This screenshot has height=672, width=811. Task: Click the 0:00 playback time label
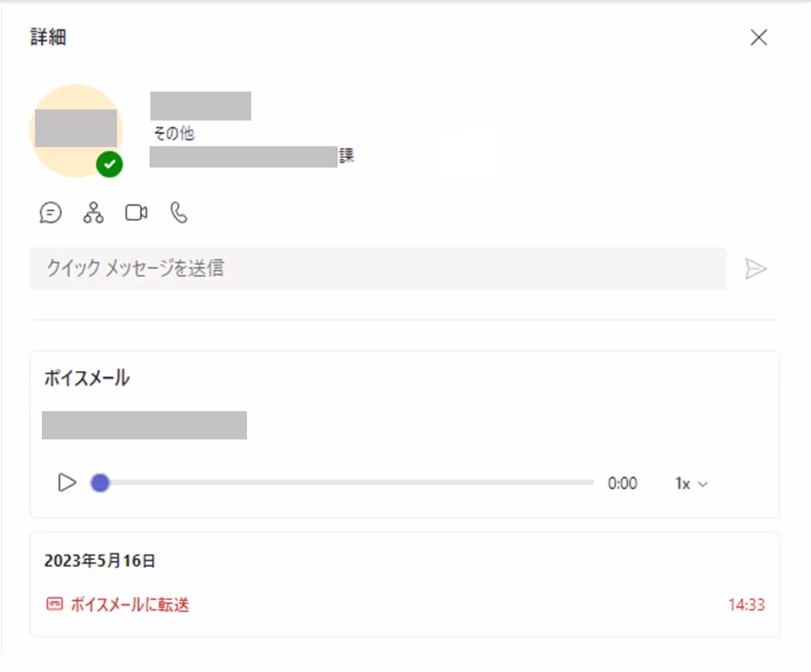622,483
